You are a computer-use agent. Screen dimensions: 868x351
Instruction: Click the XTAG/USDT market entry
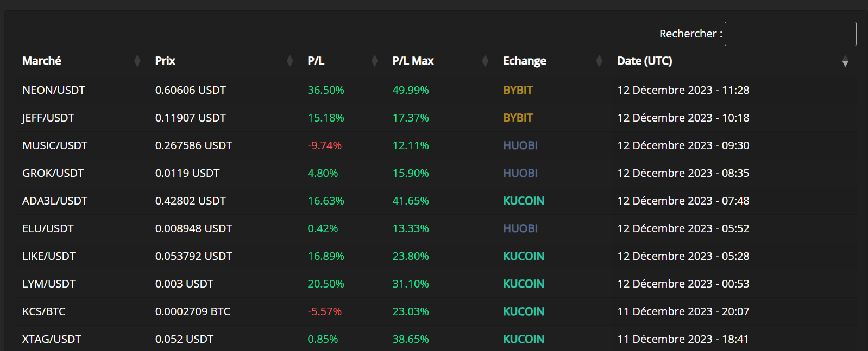51,339
